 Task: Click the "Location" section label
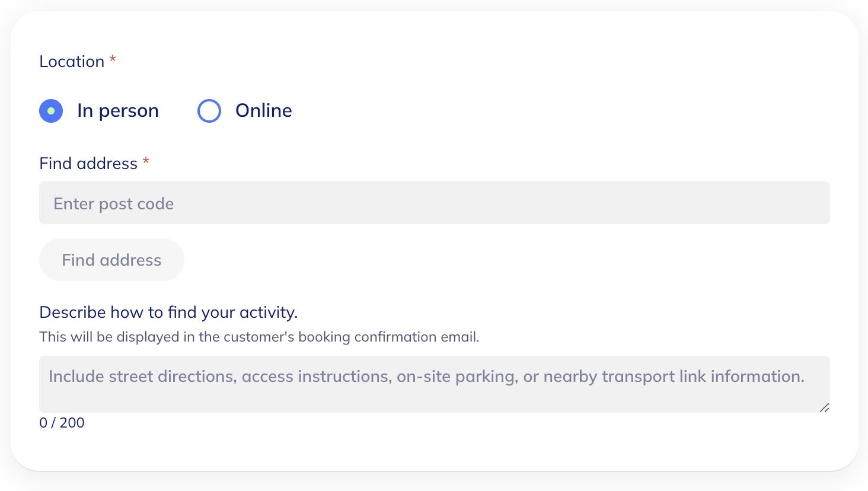tap(72, 62)
